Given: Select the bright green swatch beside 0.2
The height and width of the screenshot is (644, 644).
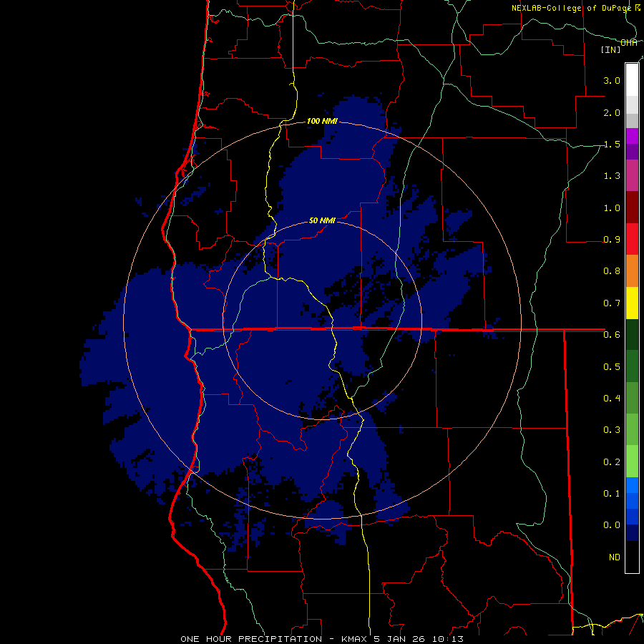Looking at the screenshot, I should pyautogui.click(x=632, y=462).
